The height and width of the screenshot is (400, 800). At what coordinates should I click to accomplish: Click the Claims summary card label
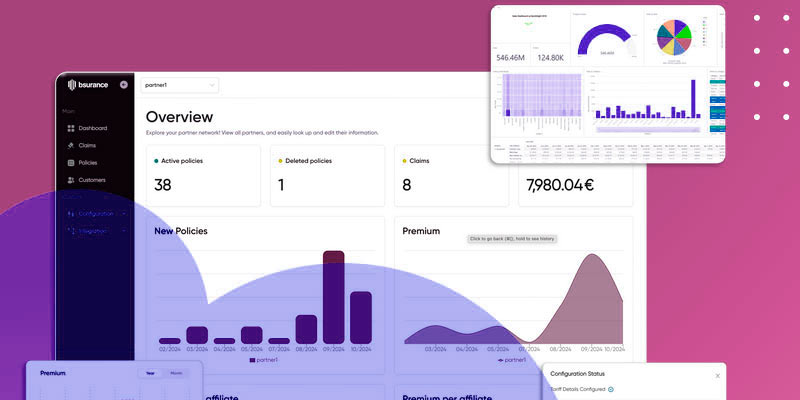tap(419, 161)
